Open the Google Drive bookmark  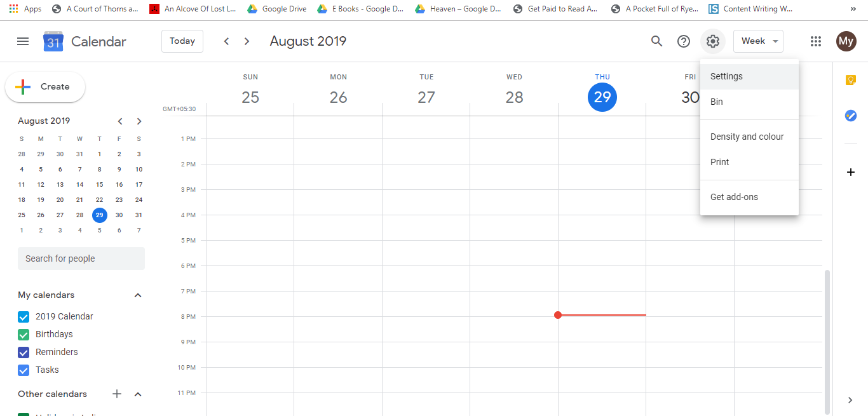point(276,9)
